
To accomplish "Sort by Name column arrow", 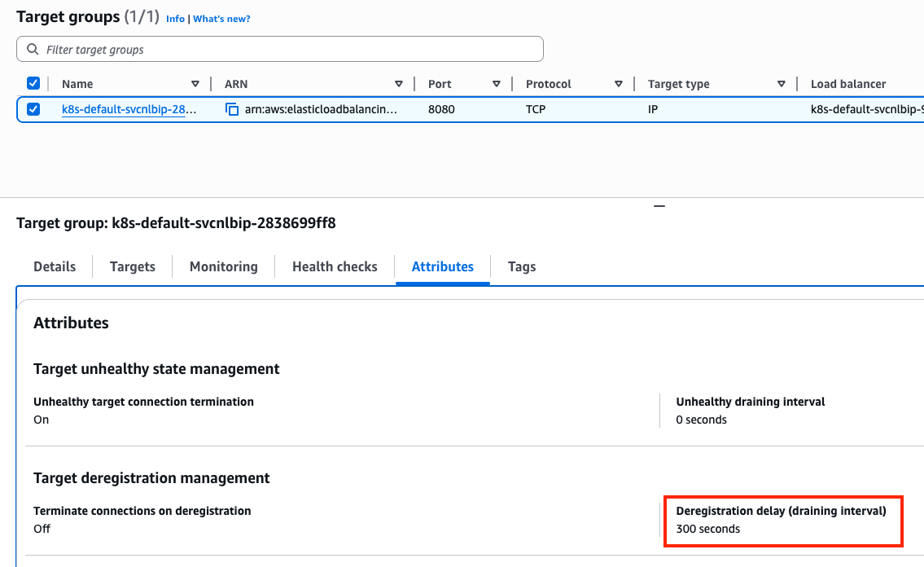I will point(195,84).
